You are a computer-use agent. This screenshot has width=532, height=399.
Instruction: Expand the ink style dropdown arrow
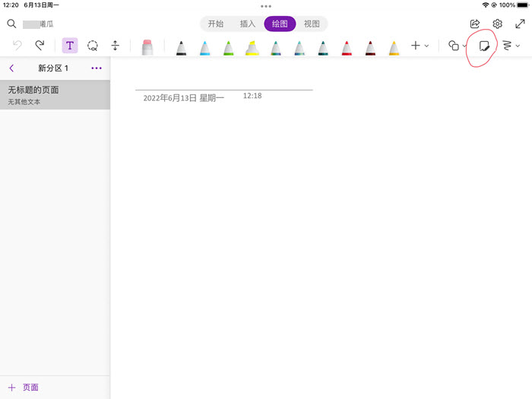518,46
